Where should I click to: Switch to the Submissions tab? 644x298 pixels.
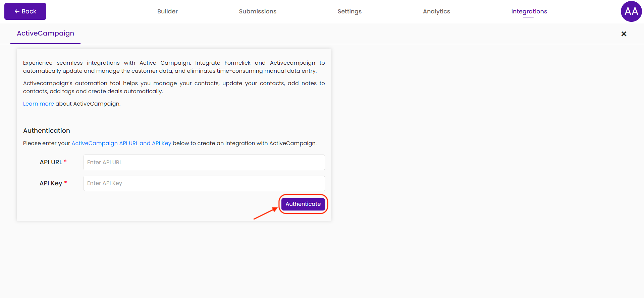pos(258,11)
